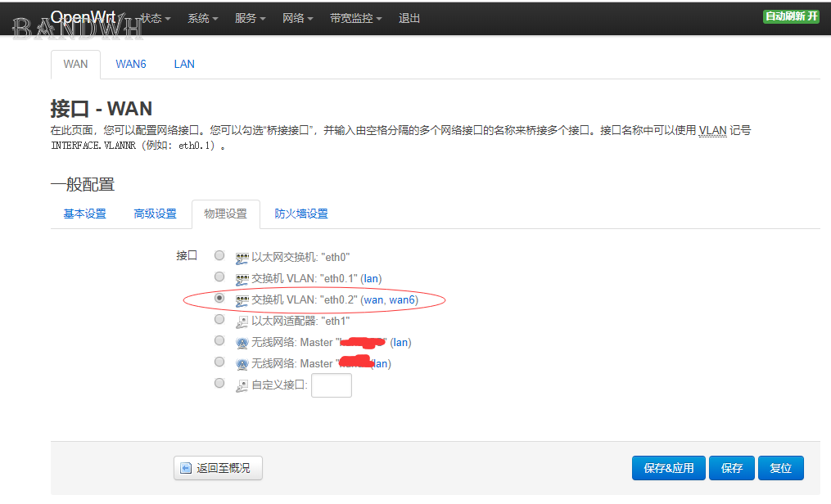Select the 以太网适配器 "eth1" radio button

pos(219,319)
